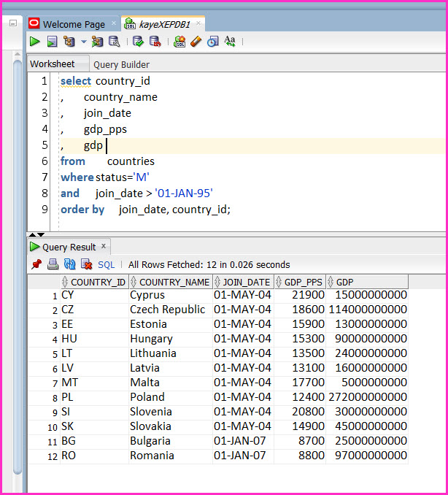Click the Autotrace icon
Image resolution: width=448 pixels, height=495 pixels.
click(97, 42)
